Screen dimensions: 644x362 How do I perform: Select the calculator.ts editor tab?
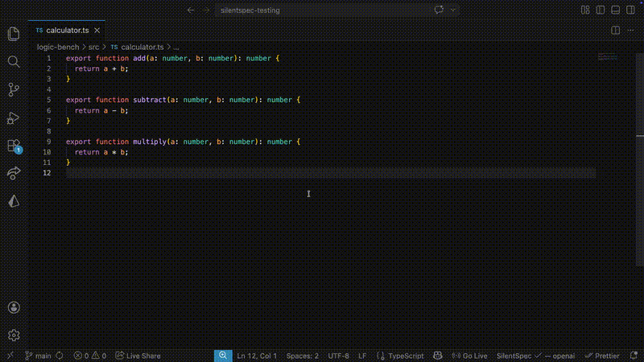67,31
